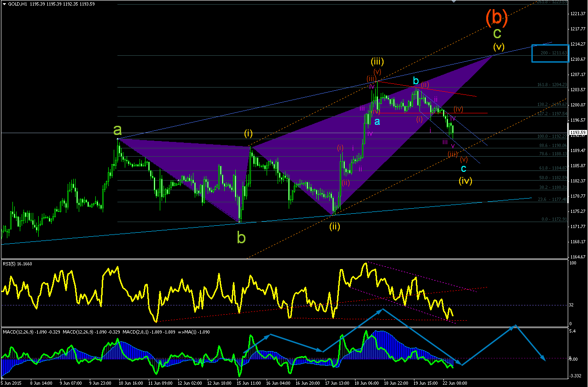Screen dimensions: 588x387
Task: Click the large green b wave label
Action: tap(241, 237)
